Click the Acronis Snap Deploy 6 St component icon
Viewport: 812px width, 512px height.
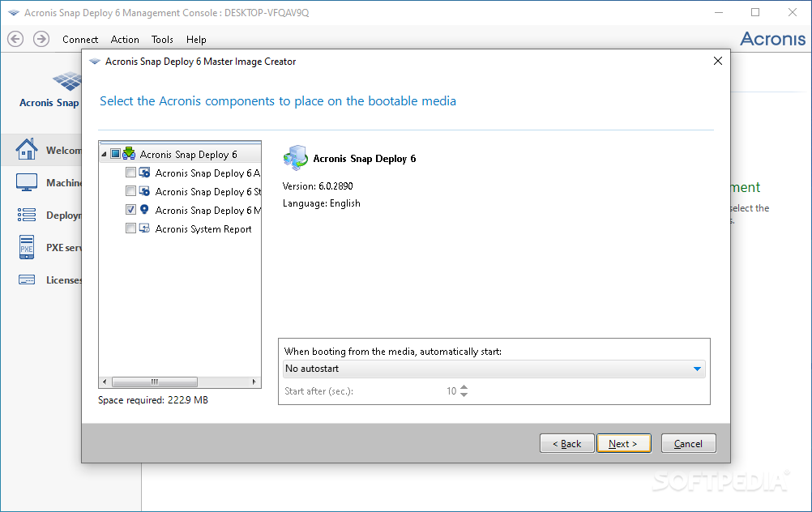144,191
